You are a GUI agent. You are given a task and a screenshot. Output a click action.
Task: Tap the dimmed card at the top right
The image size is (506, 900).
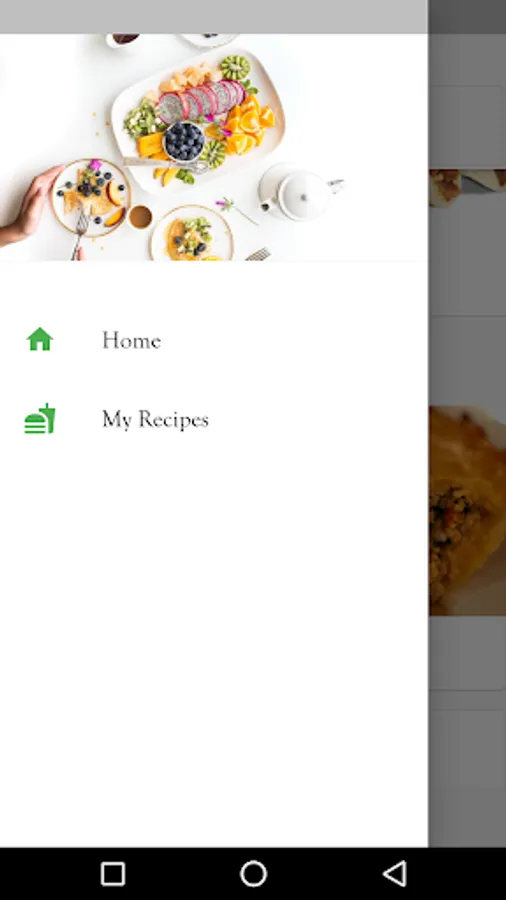pos(467,126)
